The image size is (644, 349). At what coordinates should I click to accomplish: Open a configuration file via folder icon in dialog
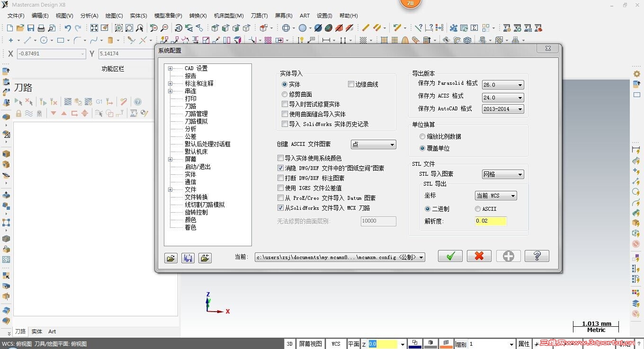[171, 258]
